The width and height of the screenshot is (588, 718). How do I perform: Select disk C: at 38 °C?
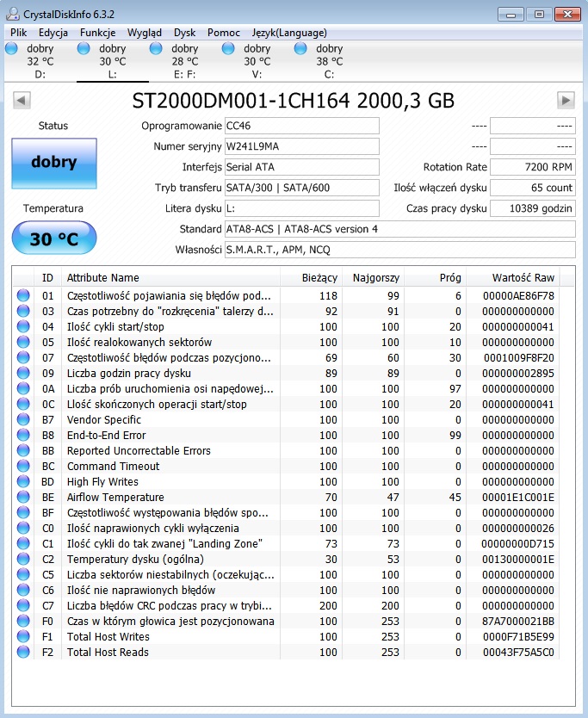[x=329, y=61]
